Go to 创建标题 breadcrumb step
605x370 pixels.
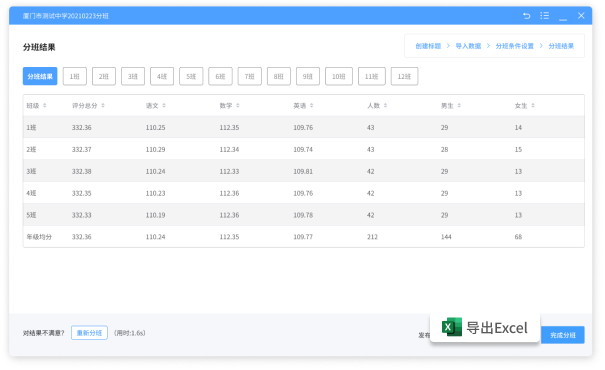coord(428,46)
